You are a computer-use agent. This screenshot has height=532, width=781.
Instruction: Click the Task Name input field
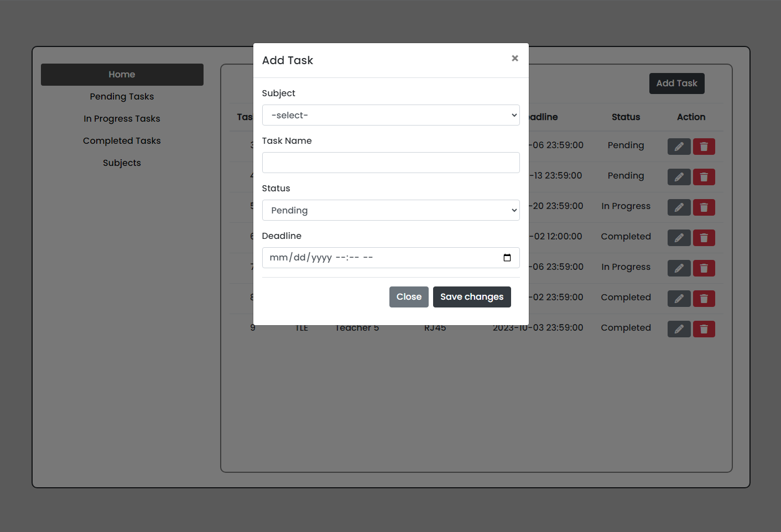pyautogui.click(x=390, y=163)
